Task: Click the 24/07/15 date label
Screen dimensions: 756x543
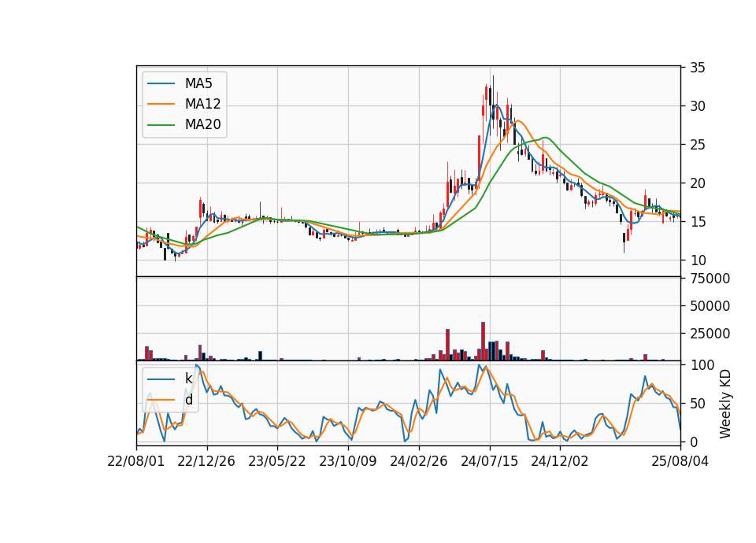Action: 489,461
